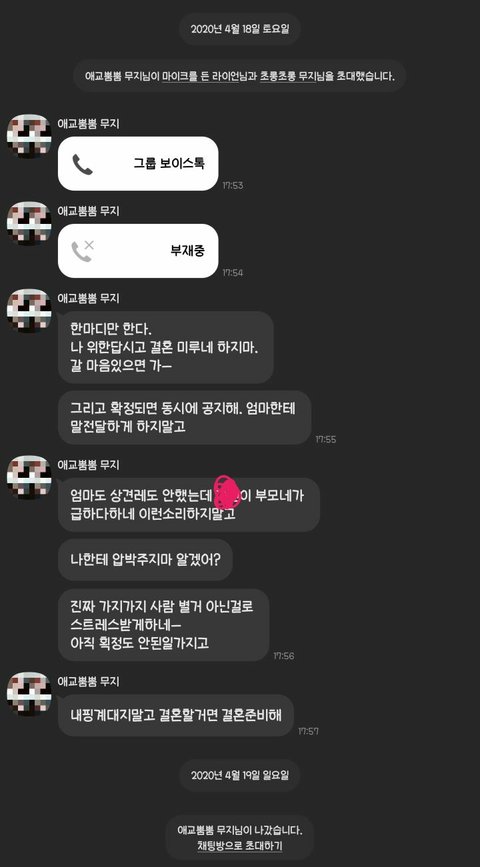Image resolution: width=480 pixels, height=867 pixels.
Task: Open the 그룹 보이스톡 call bubble
Action: tap(138, 164)
